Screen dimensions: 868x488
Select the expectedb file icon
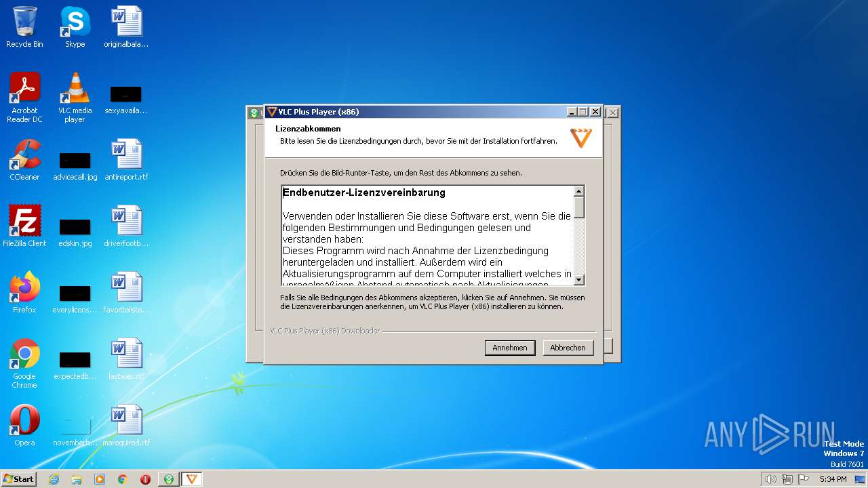[75, 365]
